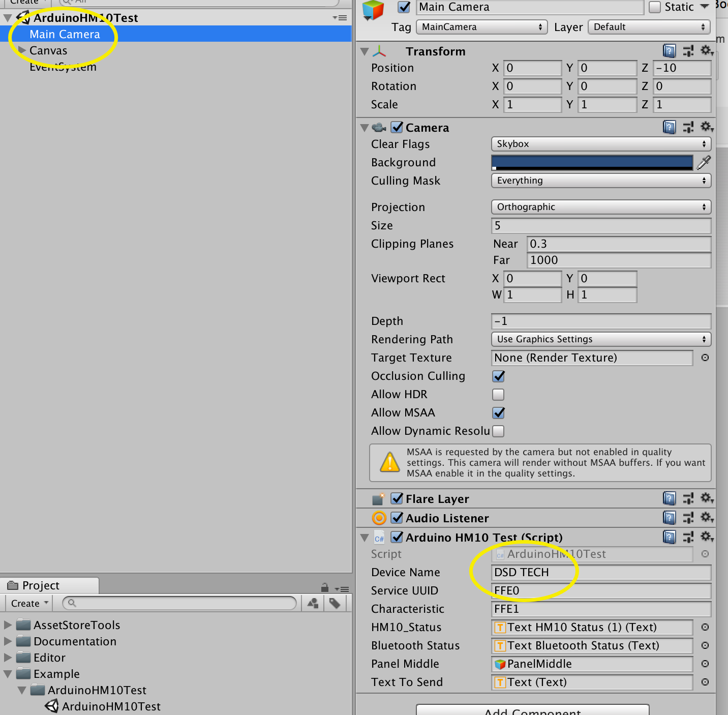This screenshot has width=728, height=715.
Task: Open object picker for Panel Middle field
Action: pyautogui.click(x=705, y=664)
